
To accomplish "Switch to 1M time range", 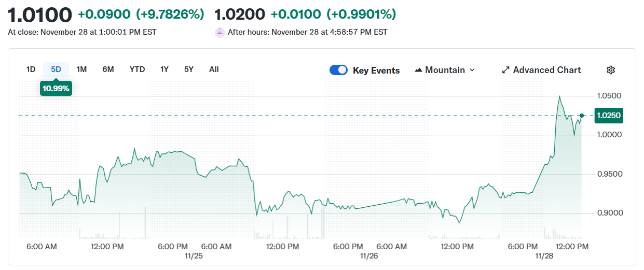I will tap(81, 69).
